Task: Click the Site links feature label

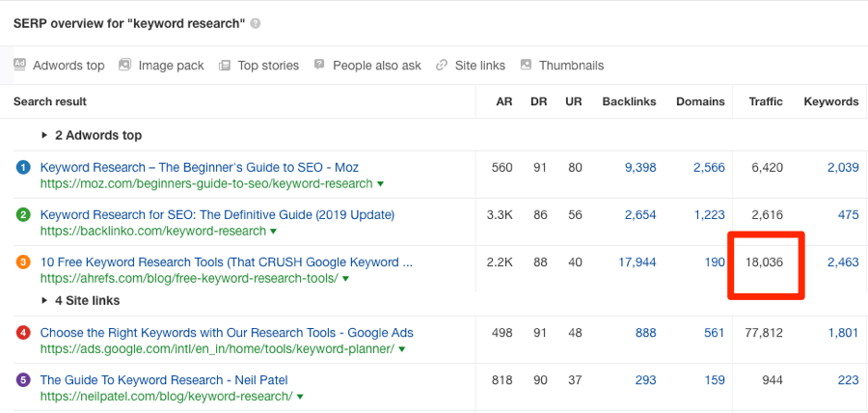Action: [480, 66]
